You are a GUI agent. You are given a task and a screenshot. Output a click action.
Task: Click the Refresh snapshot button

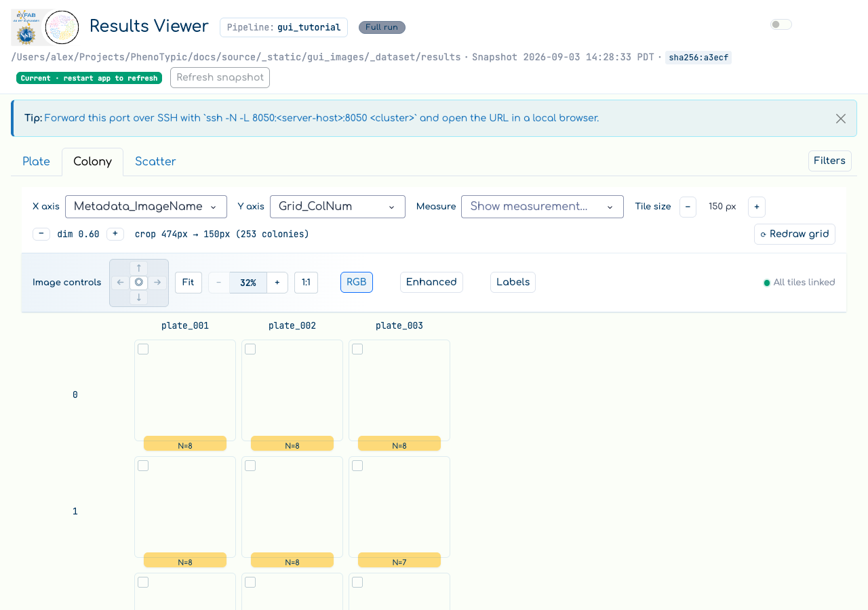(220, 77)
